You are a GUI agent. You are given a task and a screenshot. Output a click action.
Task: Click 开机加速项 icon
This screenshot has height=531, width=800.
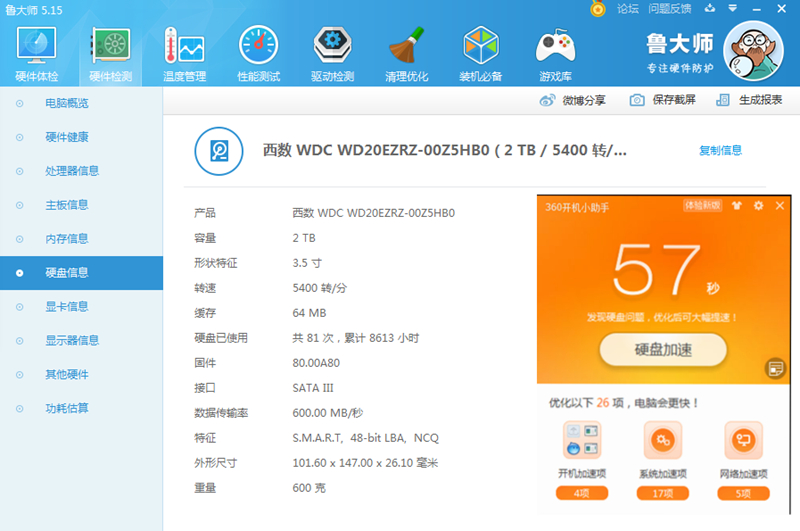pos(582,440)
